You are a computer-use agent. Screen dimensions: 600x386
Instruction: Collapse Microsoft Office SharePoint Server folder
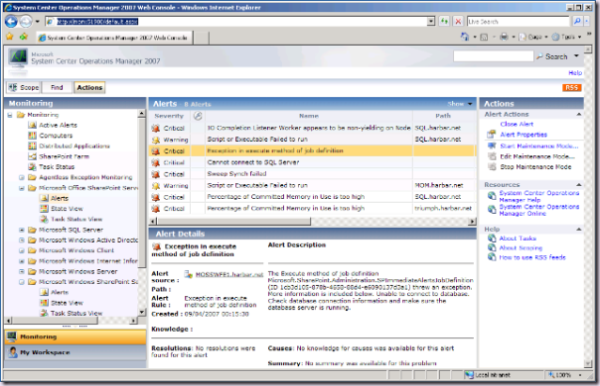(21, 188)
